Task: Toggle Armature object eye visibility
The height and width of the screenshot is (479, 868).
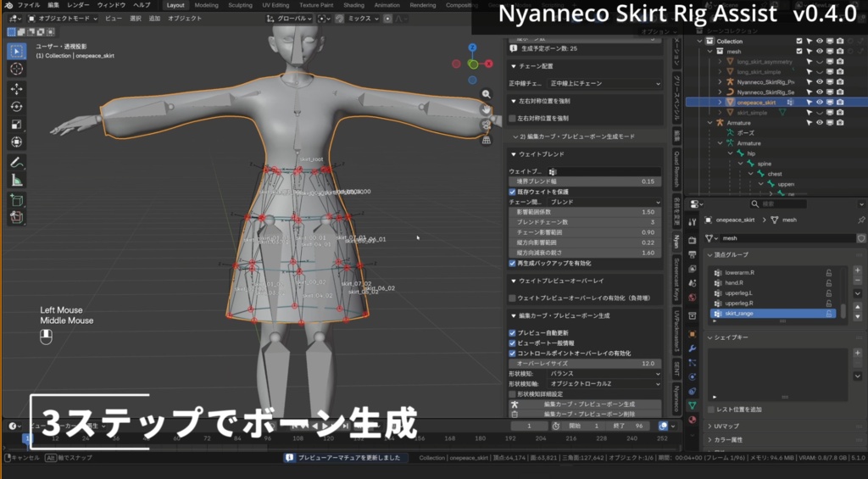Action: click(x=820, y=123)
